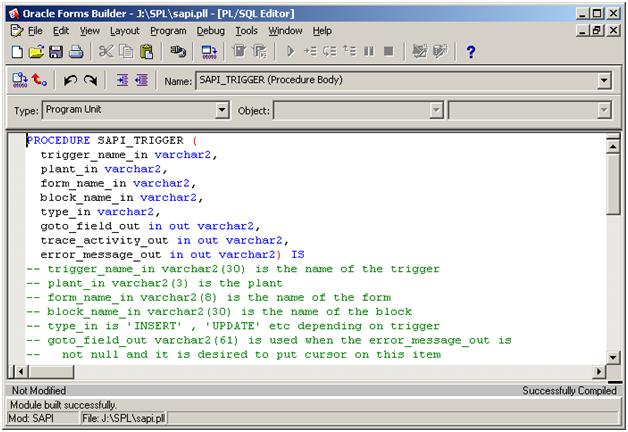628x432 pixels.
Task: Save the module with the floppy icon
Action: (x=56, y=52)
